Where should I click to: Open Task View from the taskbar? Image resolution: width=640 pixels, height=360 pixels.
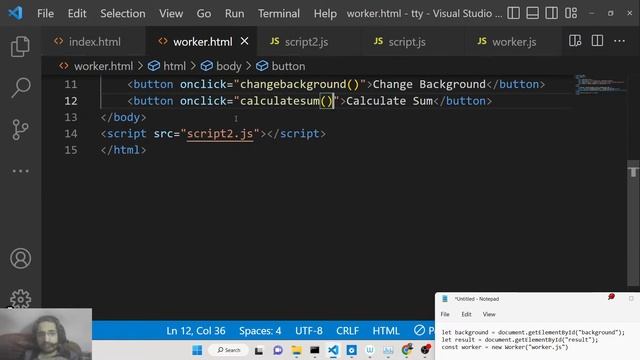point(259,351)
